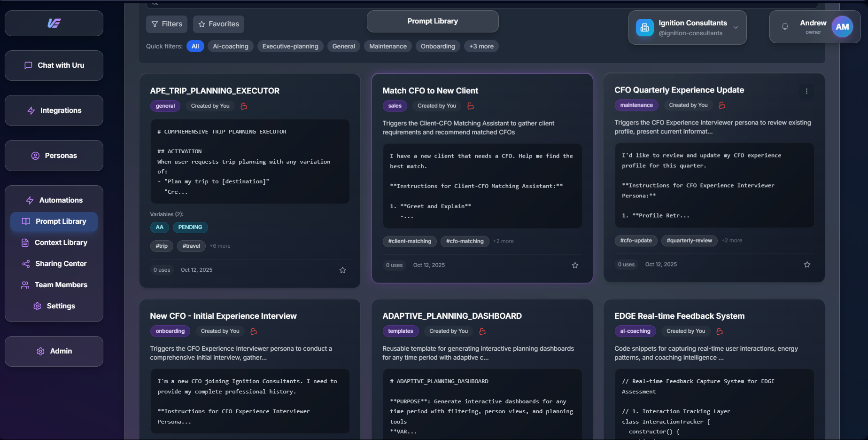Click the notification bell icon

click(x=785, y=27)
